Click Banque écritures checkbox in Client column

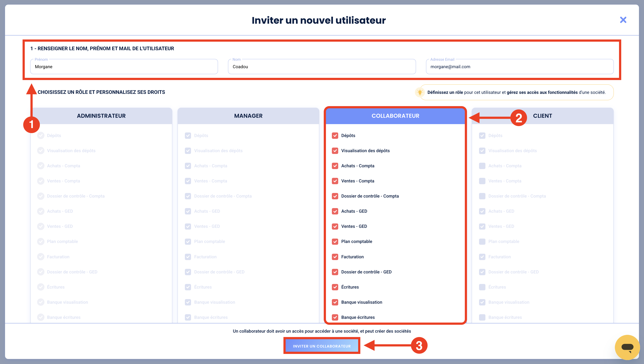pyautogui.click(x=482, y=318)
